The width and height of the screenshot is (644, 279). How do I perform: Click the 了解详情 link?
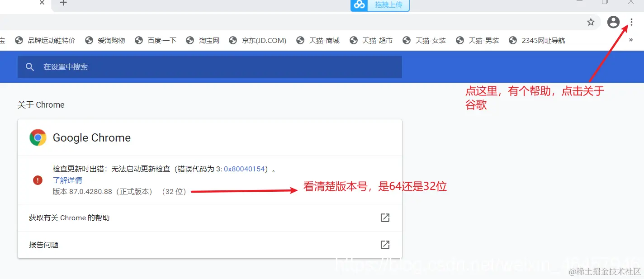click(x=67, y=180)
